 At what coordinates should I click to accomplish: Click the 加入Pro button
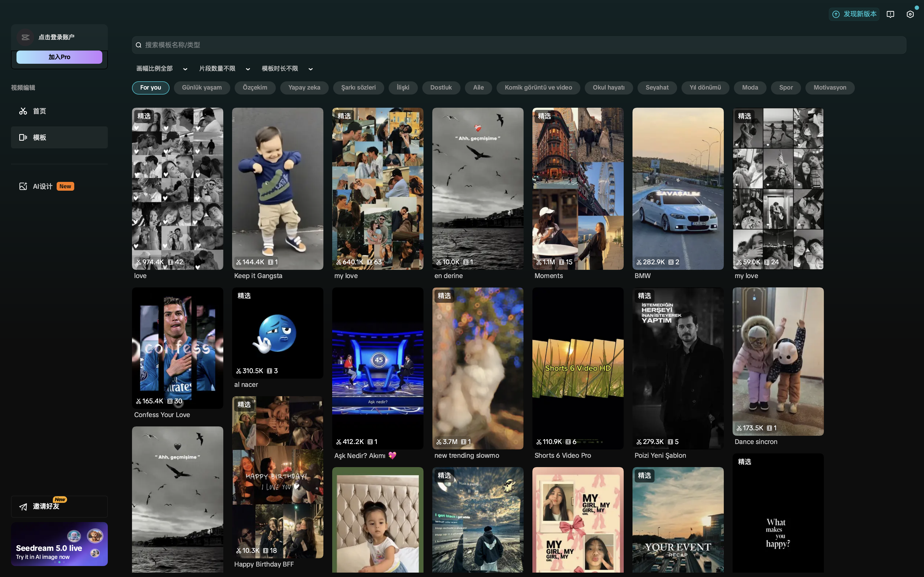[59, 57]
